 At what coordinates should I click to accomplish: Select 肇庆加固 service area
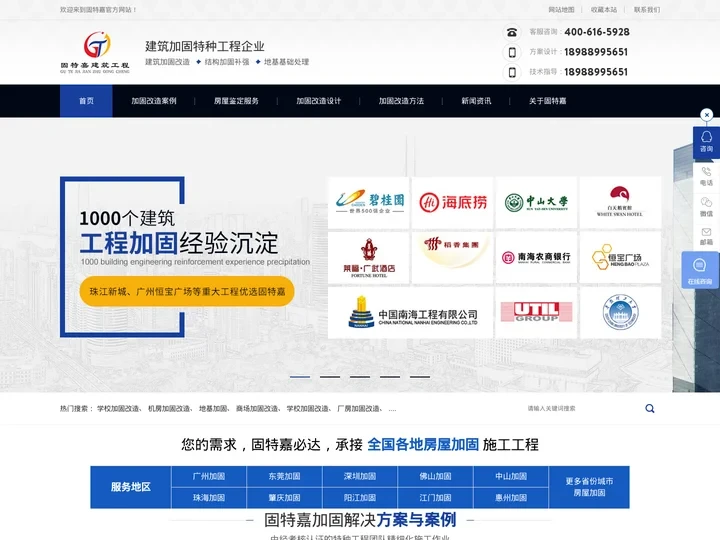285,498
